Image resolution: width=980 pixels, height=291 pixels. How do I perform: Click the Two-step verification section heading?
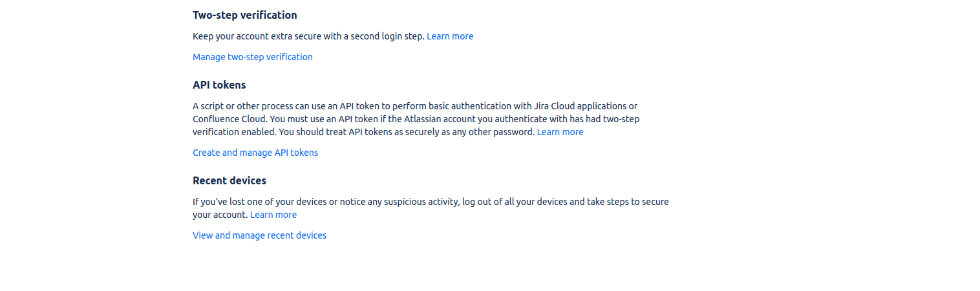[x=244, y=15]
